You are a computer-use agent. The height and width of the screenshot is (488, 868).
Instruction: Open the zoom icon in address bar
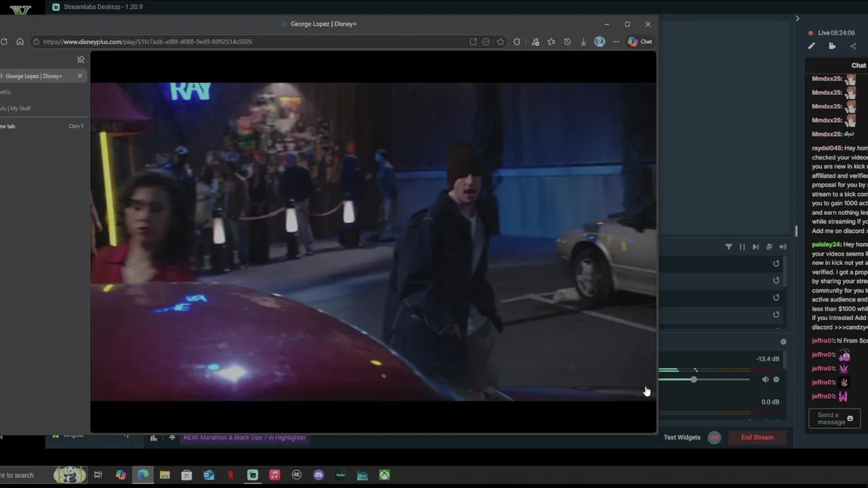tap(486, 41)
